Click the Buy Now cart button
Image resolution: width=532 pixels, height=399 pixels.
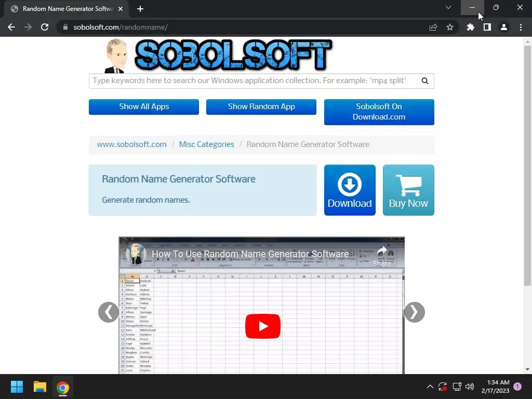[x=408, y=190]
